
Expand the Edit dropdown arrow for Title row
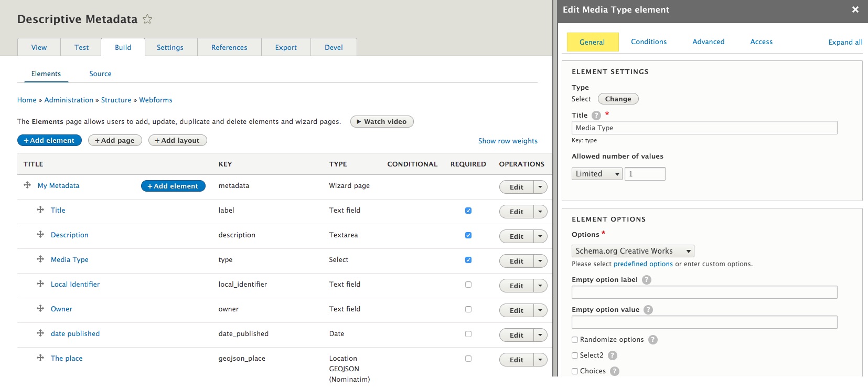[x=540, y=212]
